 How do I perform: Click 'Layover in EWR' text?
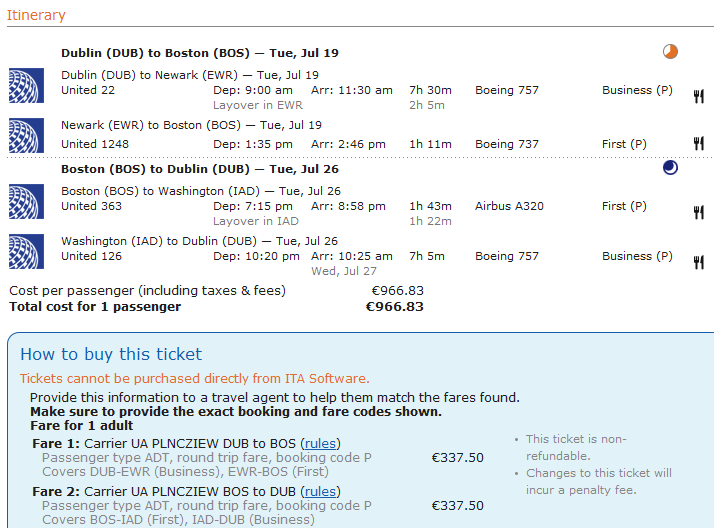click(258, 105)
